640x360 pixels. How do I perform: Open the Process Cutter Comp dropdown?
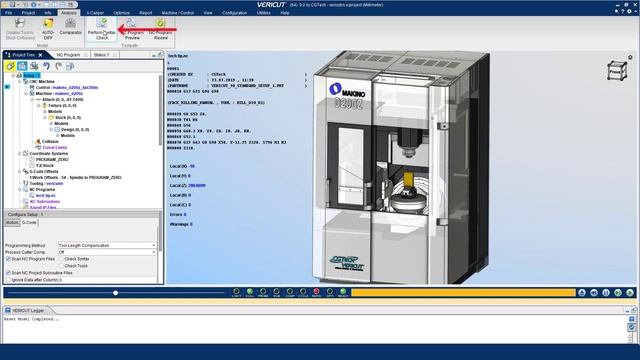click(x=107, y=252)
